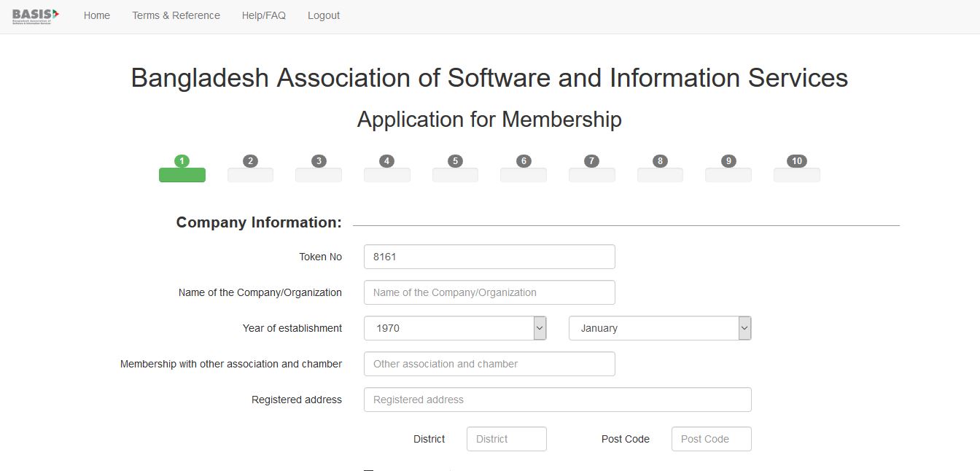Click the green step 1 progress bar
Image resolution: width=980 pixels, height=471 pixels.
[x=182, y=175]
